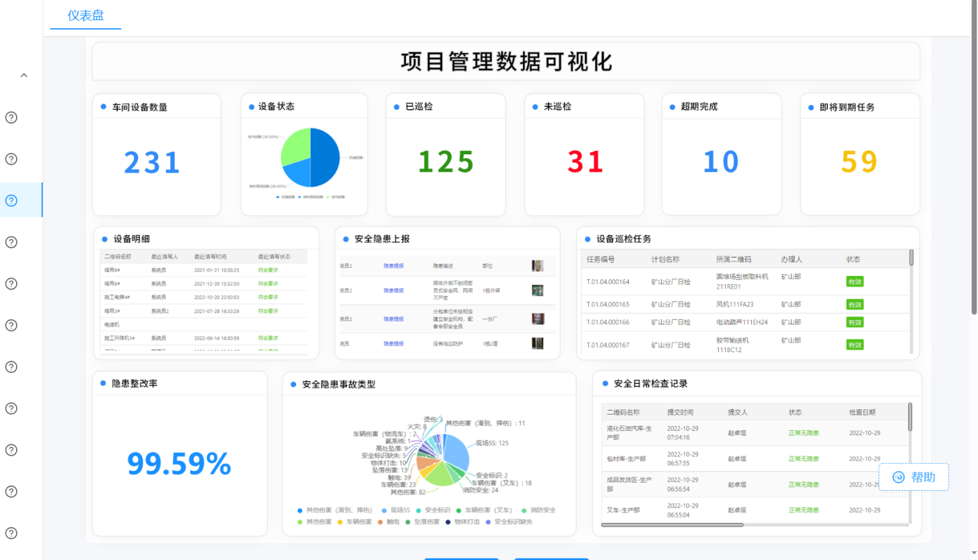This screenshot has height=560, width=978.
Task: Open 隐患提报 link in the 一分厂 row
Action: point(394,319)
